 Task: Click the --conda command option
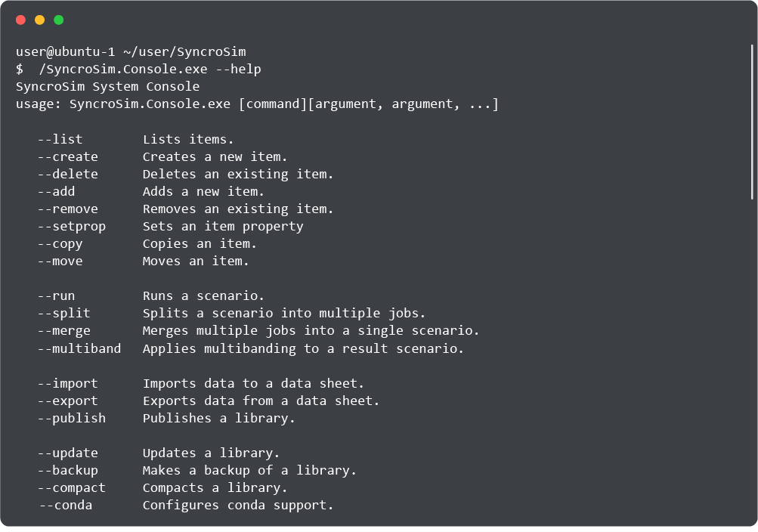tap(66, 505)
